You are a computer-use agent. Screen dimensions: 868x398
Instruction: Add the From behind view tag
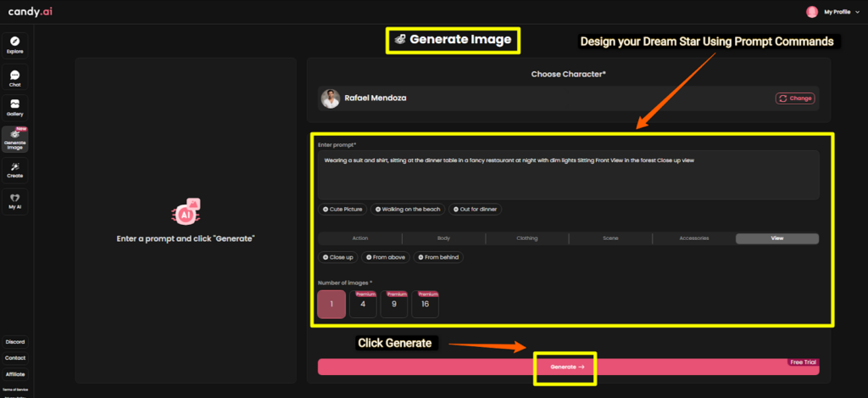439,257
